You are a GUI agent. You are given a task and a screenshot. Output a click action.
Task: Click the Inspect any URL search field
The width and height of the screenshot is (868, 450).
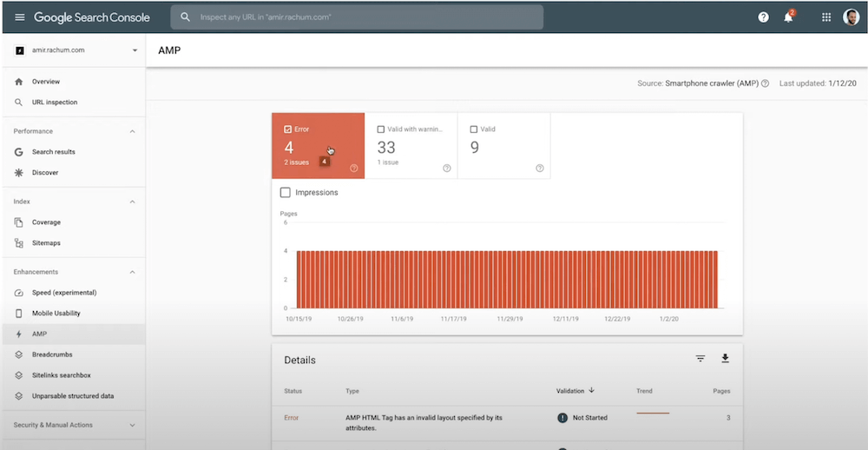pyautogui.click(x=357, y=17)
